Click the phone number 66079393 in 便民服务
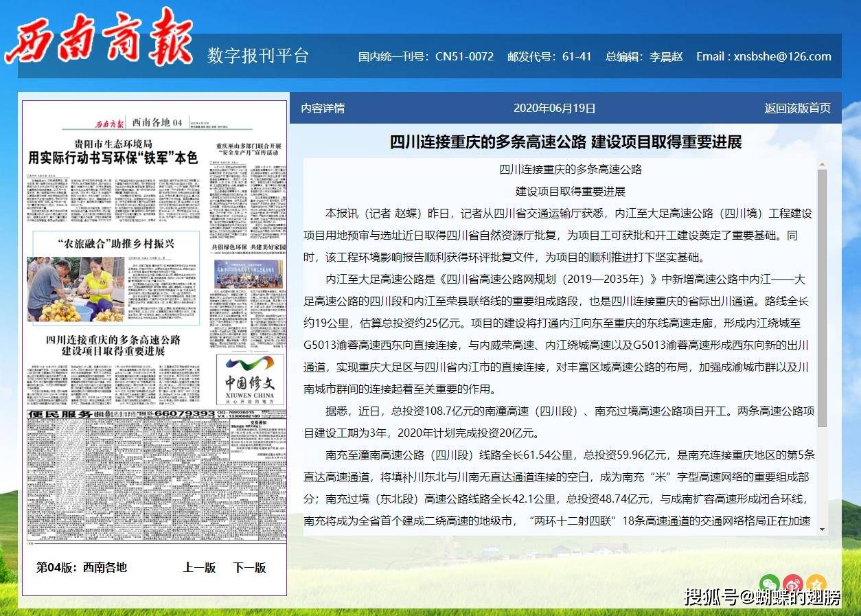The width and height of the screenshot is (861, 616). [185, 415]
